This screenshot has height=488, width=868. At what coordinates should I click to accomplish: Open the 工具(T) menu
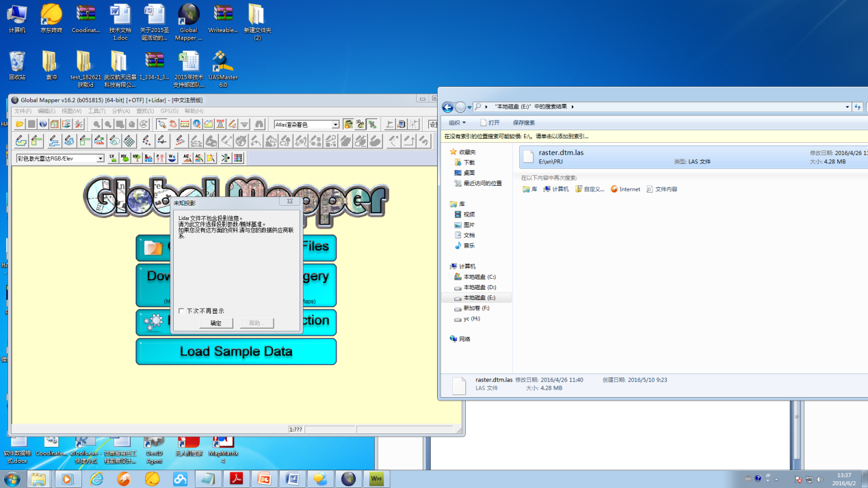point(96,111)
